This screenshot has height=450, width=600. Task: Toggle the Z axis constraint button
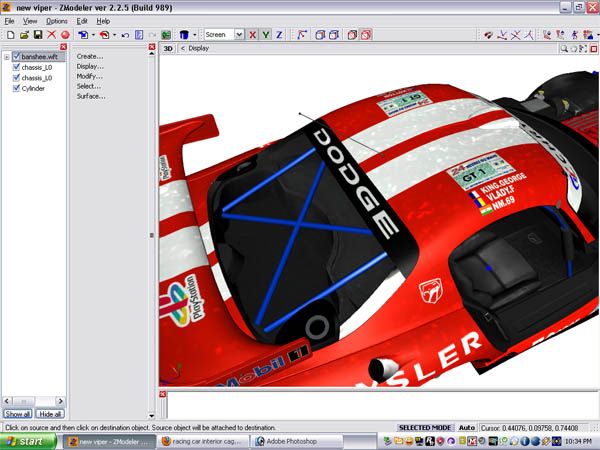click(x=279, y=34)
